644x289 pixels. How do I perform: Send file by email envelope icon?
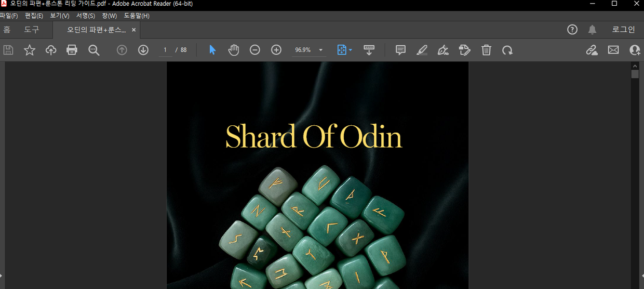(x=613, y=50)
